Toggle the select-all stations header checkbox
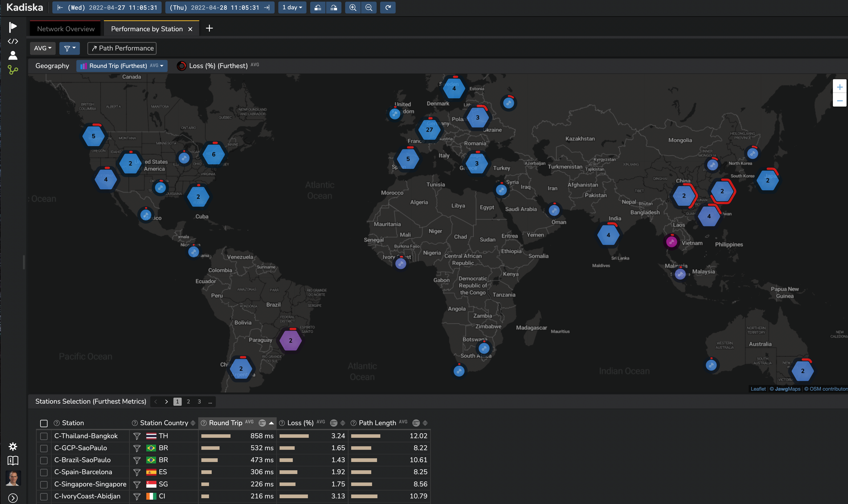Screen dimensions: 848x504 [x=44, y=423]
